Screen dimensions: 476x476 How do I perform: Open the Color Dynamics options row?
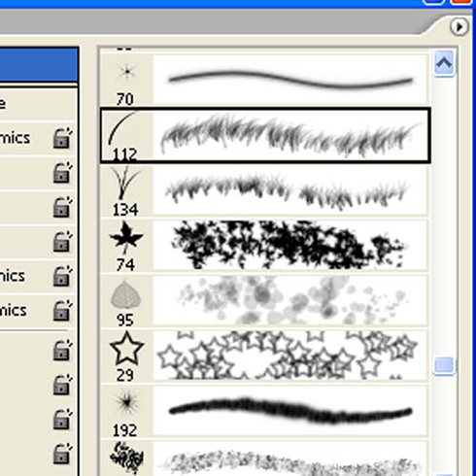[x=37, y=276]
